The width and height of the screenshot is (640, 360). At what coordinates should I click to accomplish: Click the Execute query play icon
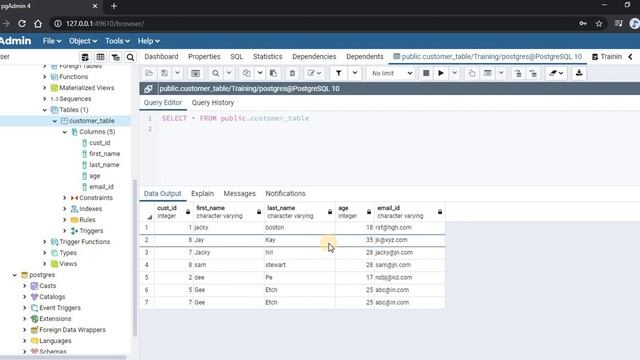tap(441, 73)
